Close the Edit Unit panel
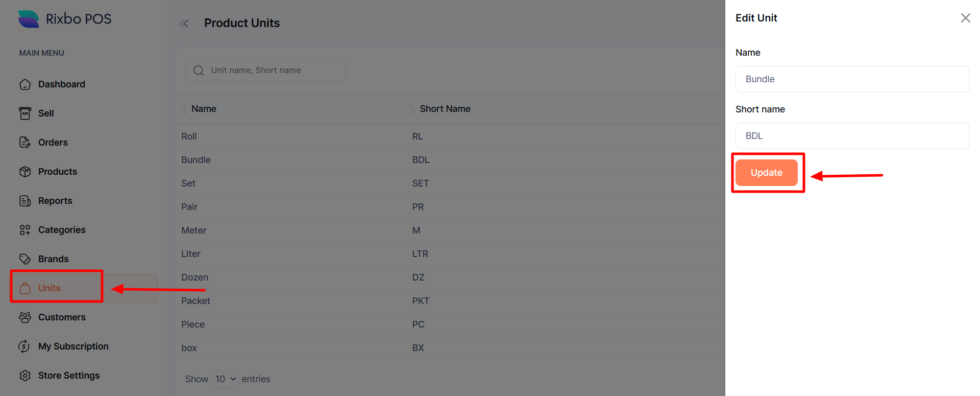Viewport: 980px width, 396px height. (965, 18)
